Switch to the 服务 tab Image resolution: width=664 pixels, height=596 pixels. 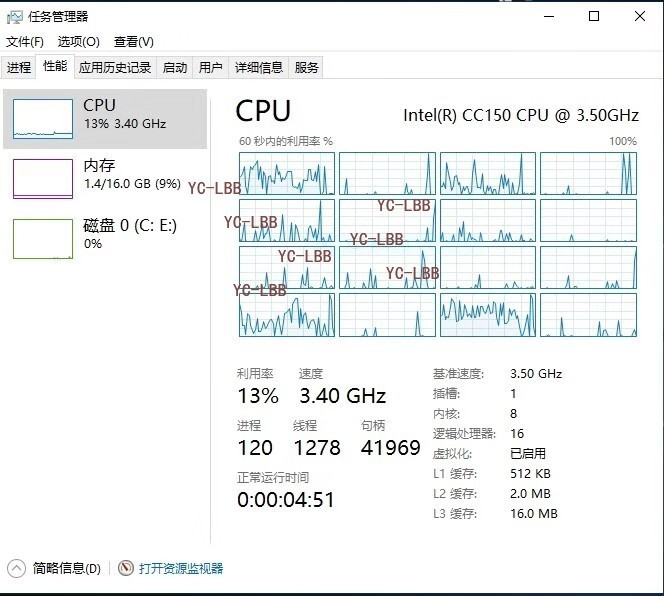pos(307,68)
